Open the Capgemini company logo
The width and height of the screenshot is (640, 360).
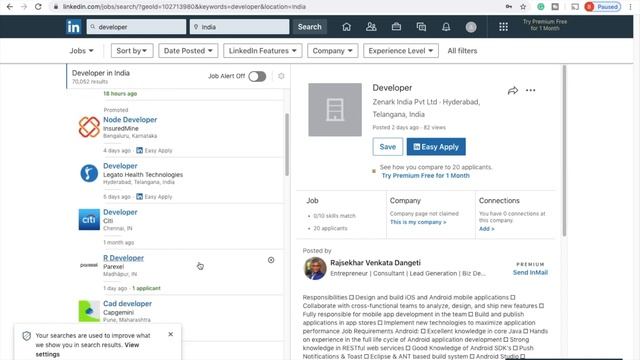(89, 311)
